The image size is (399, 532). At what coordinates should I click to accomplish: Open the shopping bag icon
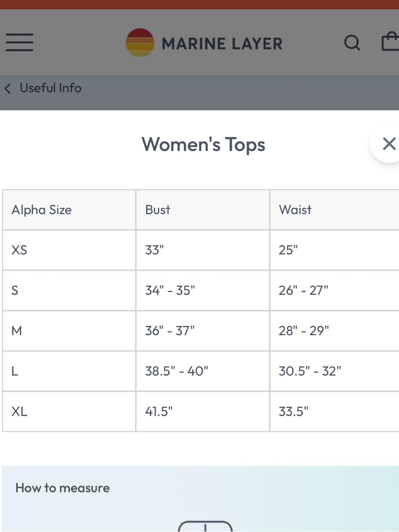pyautogui.click(x=390, y=42)
